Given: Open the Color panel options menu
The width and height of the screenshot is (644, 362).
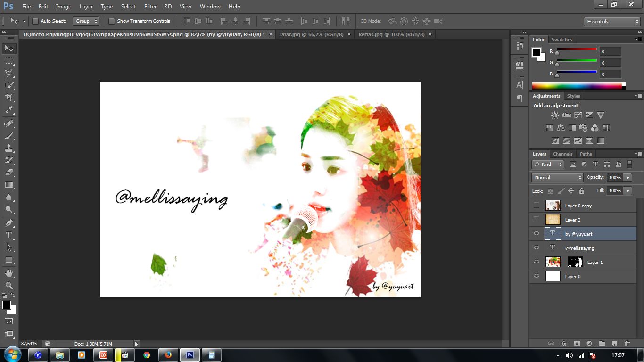Looking at the screenshot, I should pyautogui.click(x=638, y=40).
